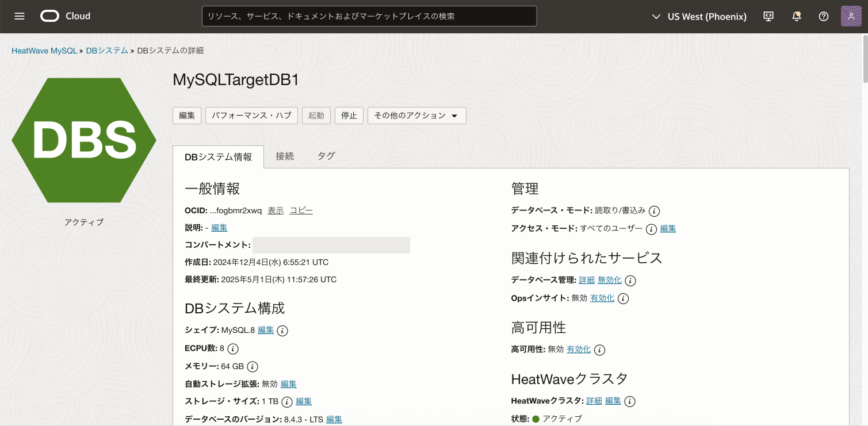Click 編集 link for アクセス・モード
This screenshot has height=426, width=868.
(668, 228)
